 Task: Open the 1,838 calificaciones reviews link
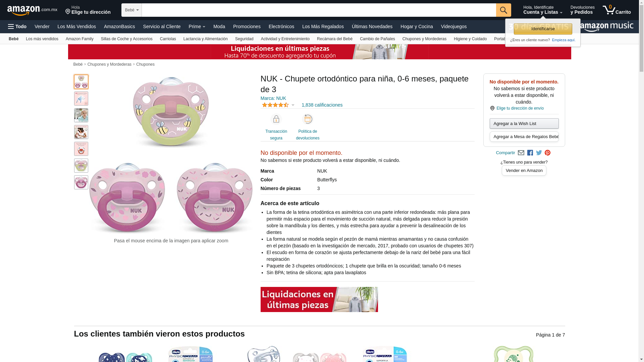[x=322, y=105]
